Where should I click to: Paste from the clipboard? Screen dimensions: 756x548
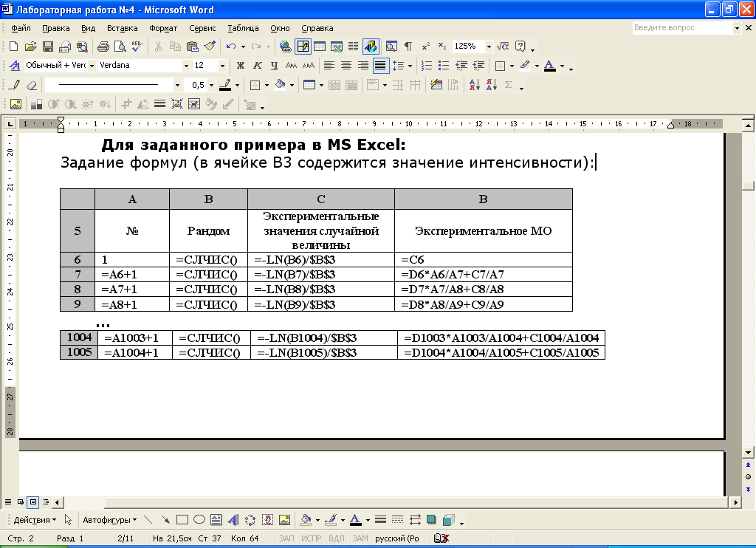pyautogui.click(x=193, y=47)
